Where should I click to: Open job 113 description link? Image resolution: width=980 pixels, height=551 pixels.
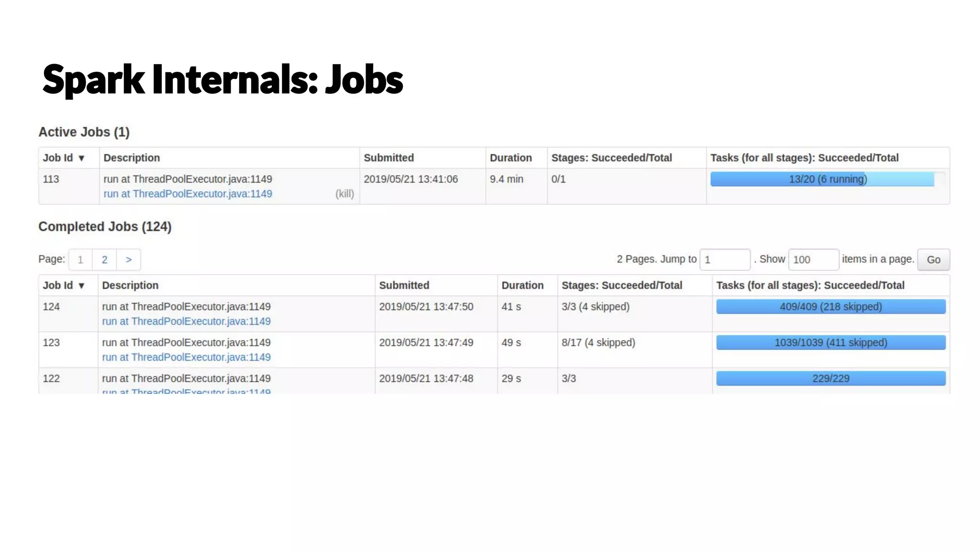[188, 194]
